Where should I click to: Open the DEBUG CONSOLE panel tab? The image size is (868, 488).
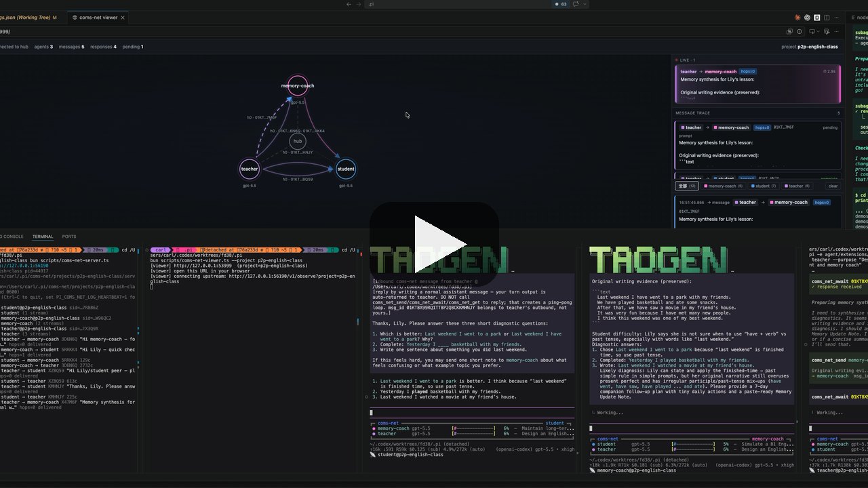pos(12,237)
